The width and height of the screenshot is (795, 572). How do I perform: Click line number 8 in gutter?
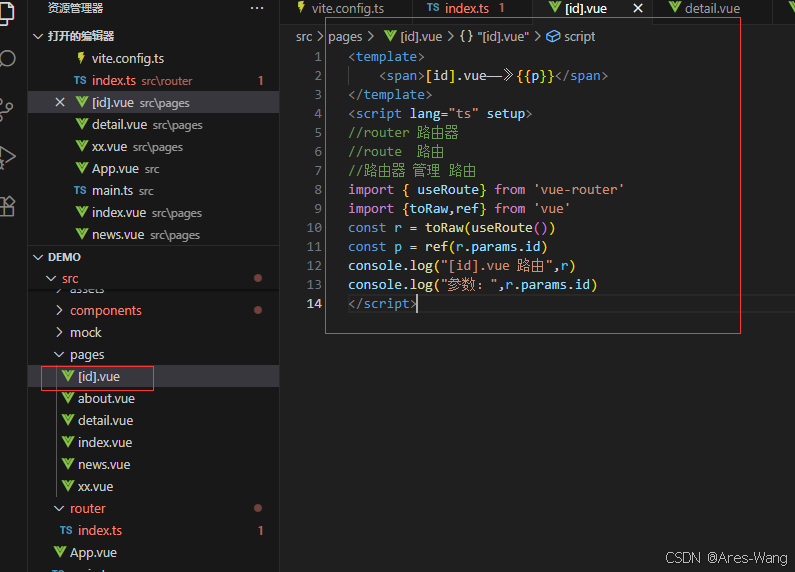tap(318, 190)
